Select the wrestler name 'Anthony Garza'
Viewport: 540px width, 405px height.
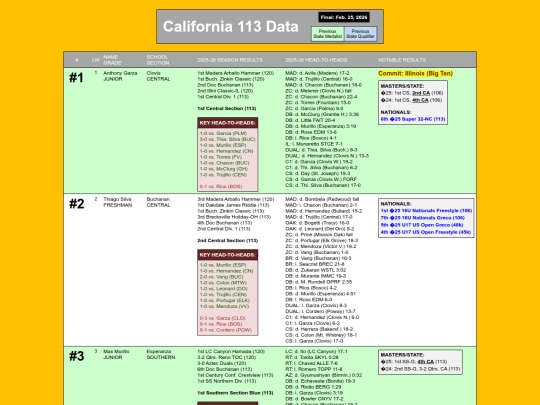[x=120, y=73]
